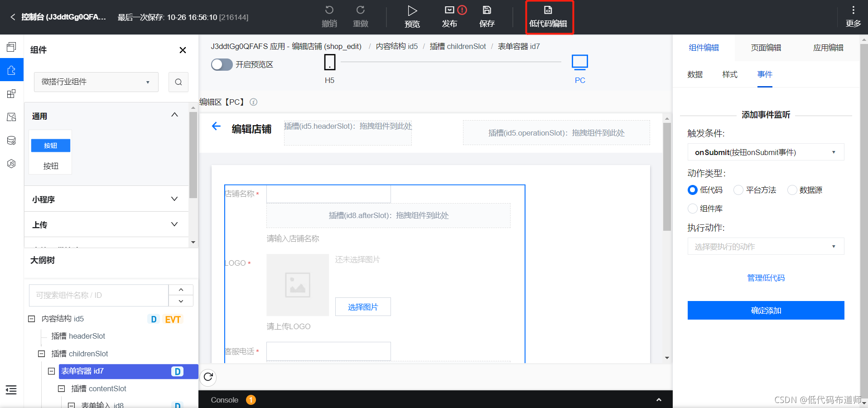
Task: Collapse the 插槽 childrenSlot tree node
Action: pos(42,354)
